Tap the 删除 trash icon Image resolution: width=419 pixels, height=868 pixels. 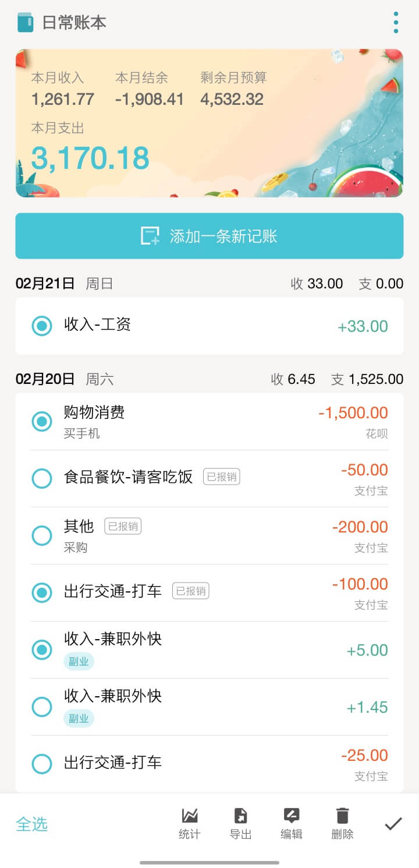[342, 823]
